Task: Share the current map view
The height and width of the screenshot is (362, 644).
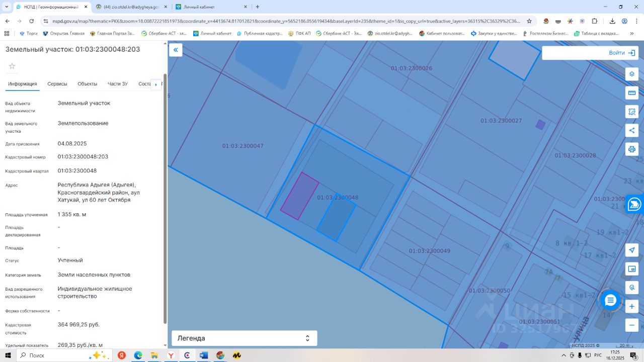Action: click(x=632, y=131)
